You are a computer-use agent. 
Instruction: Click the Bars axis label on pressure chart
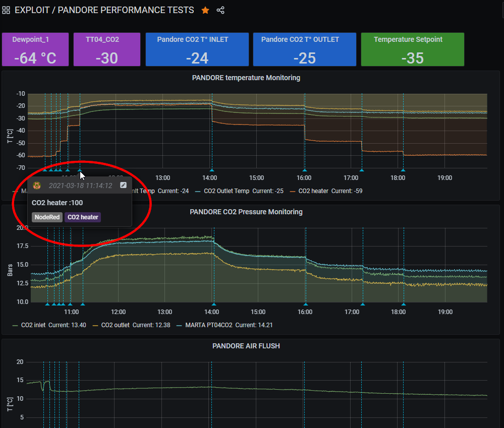click(10, 270)
